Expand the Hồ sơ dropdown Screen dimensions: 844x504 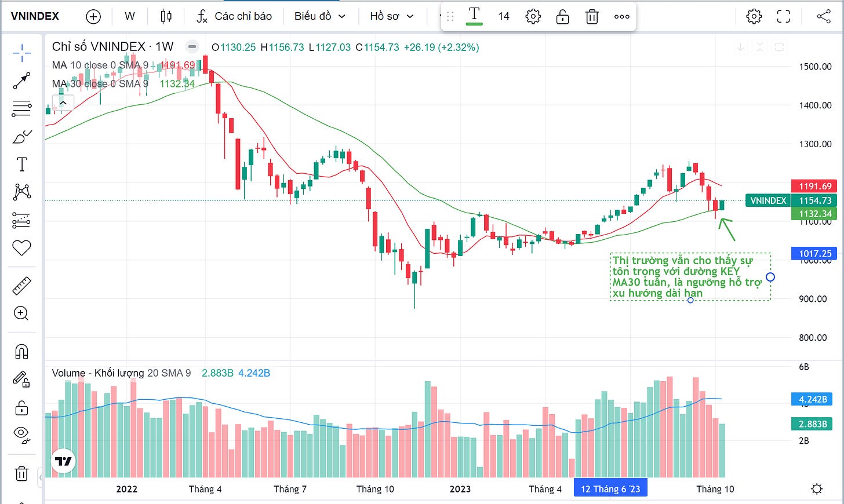point(392,16)
